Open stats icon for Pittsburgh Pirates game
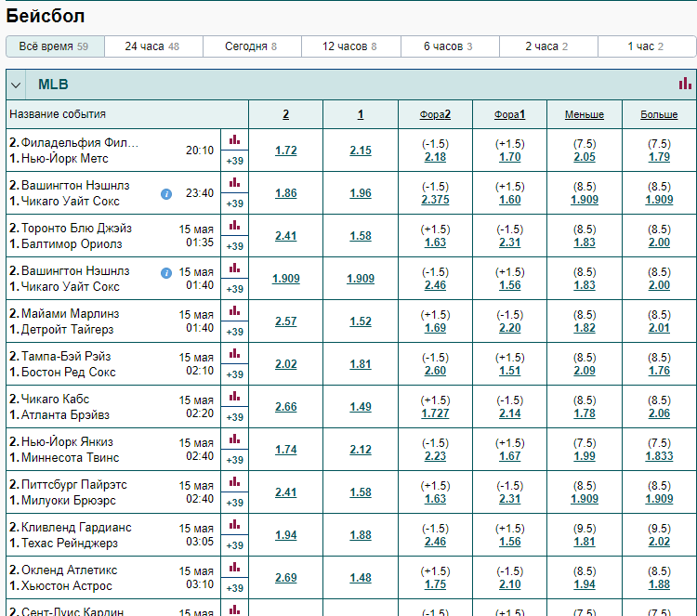Viewport: 697px width, 616px height. tap(235, 482)
